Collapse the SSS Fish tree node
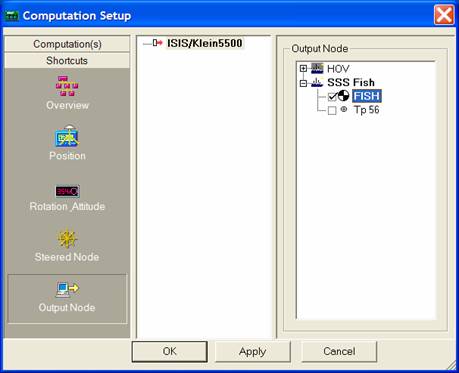 coord(303,83)
